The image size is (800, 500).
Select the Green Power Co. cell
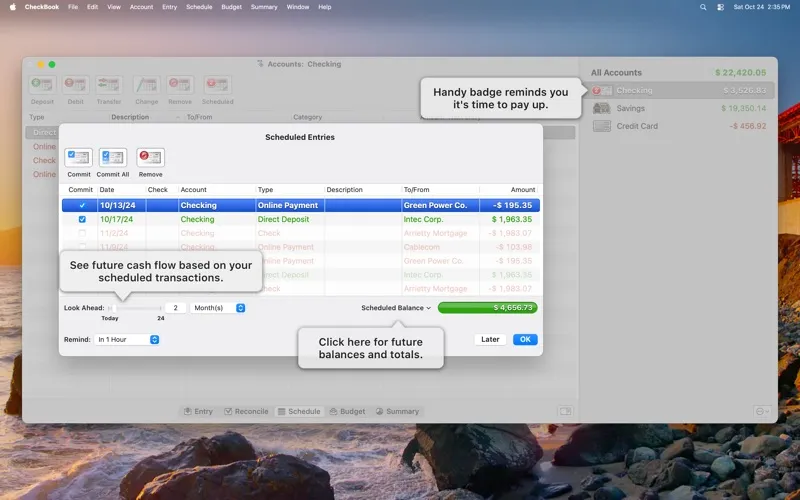tap(440, 205)
